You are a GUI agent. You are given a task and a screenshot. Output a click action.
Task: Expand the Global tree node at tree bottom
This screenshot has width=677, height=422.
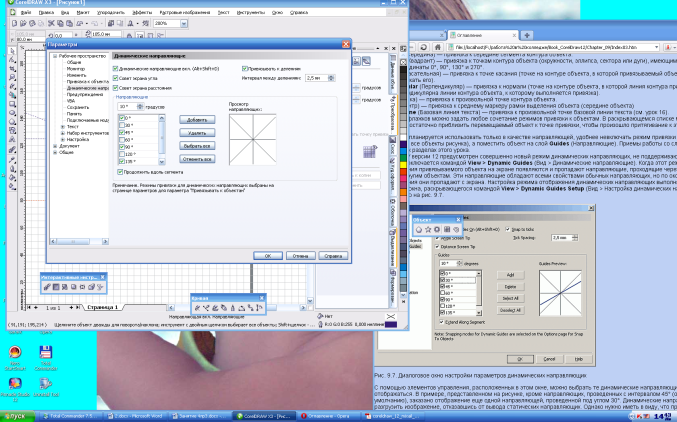(55, 152)
